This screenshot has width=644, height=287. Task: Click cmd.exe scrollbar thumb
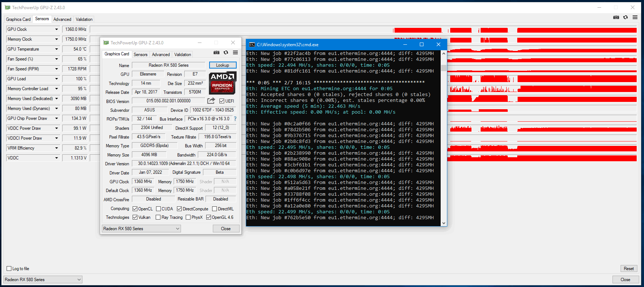coord(444,68)
